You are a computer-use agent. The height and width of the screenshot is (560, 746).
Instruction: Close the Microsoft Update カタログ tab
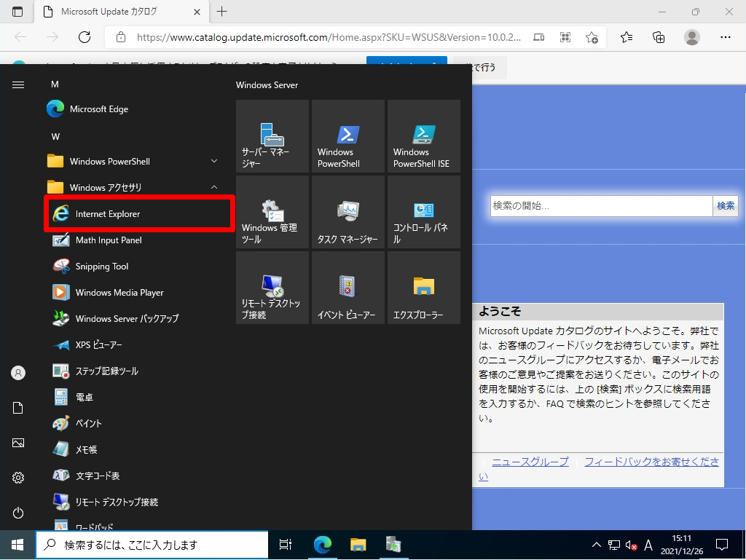197,12
